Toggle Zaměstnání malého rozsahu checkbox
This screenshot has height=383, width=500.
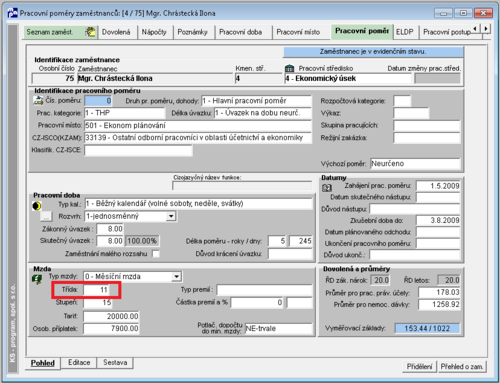click(156, 254)
